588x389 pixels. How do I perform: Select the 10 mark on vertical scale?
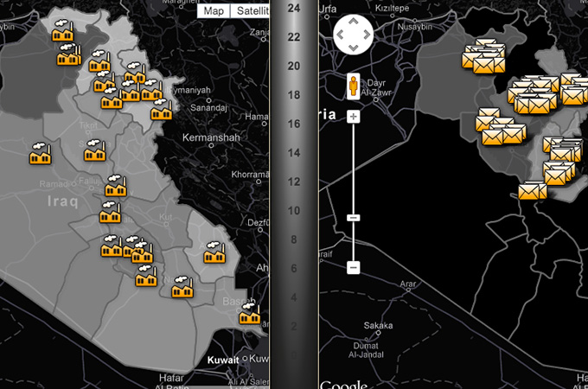pyautogui.click(x=294, y=211)
